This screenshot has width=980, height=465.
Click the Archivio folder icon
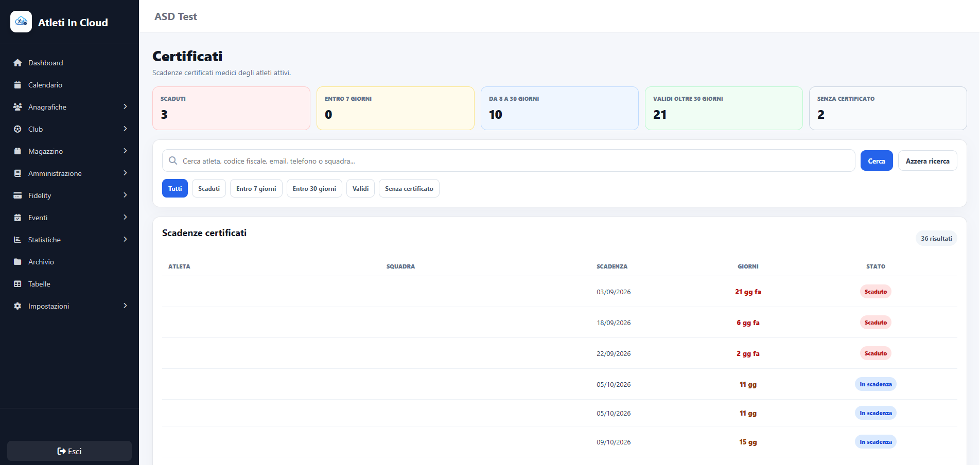[x=17, y=262]
